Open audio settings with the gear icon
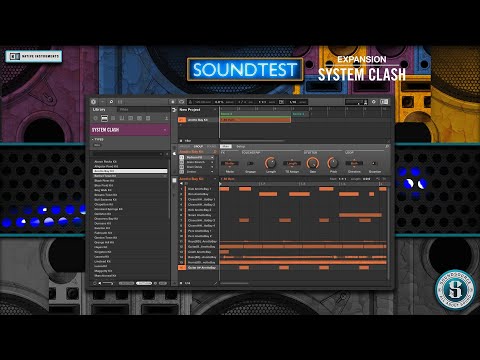The image size is (480, 360). click(x=374, y=102)
